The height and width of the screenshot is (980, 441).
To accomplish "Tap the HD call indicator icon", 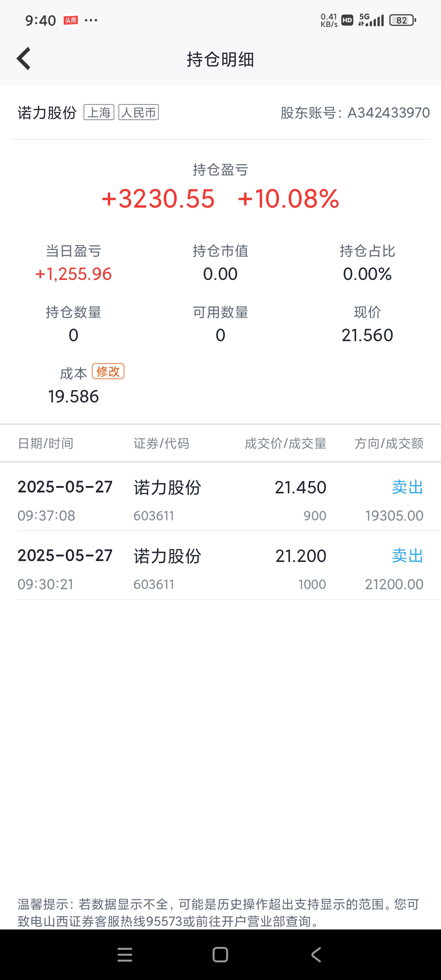I will coord(347,20).
